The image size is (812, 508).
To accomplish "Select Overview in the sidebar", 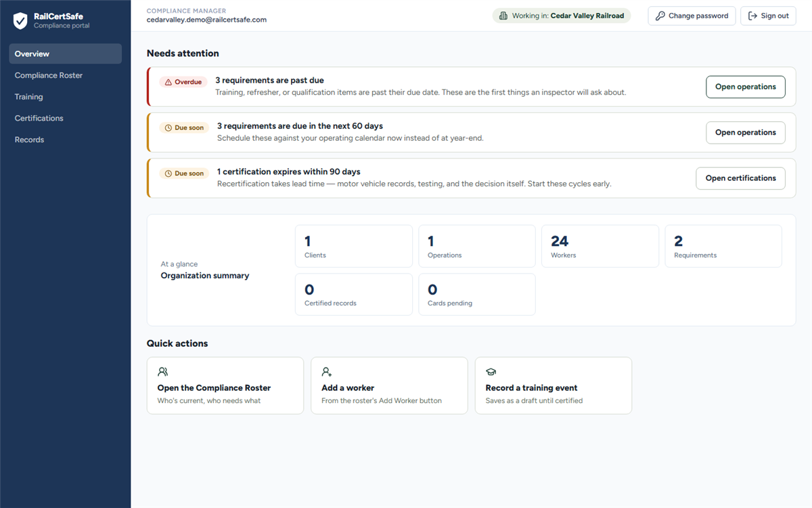I will 66,54.
